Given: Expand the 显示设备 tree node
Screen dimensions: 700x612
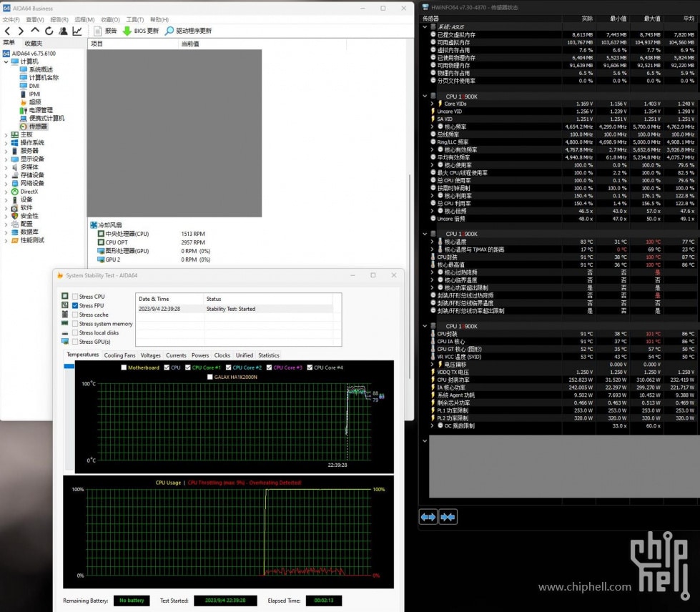Looking at the screenshot, I should click(x=6, y=159).
